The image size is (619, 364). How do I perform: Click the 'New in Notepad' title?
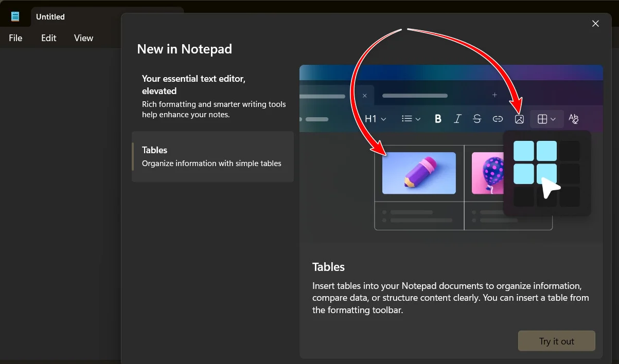coord(184,49)
